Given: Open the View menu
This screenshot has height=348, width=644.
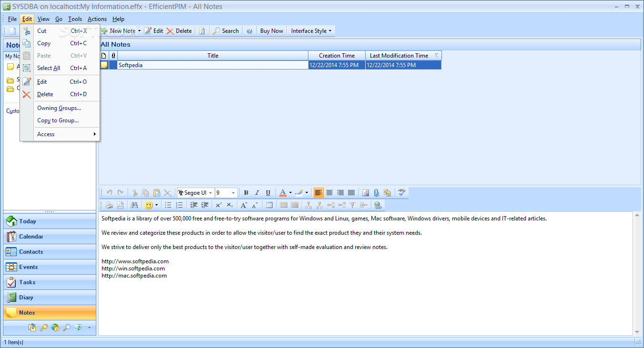Looking at the screenshot, I should click(x=43, y=19).
